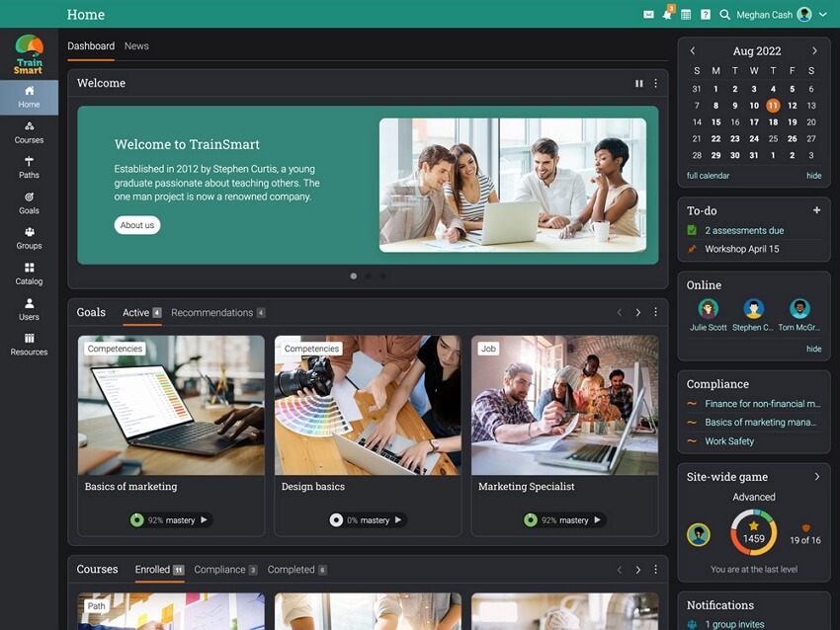Pause the Welcome carousel rotation
The image size is (840, 630).
point(638,83)
